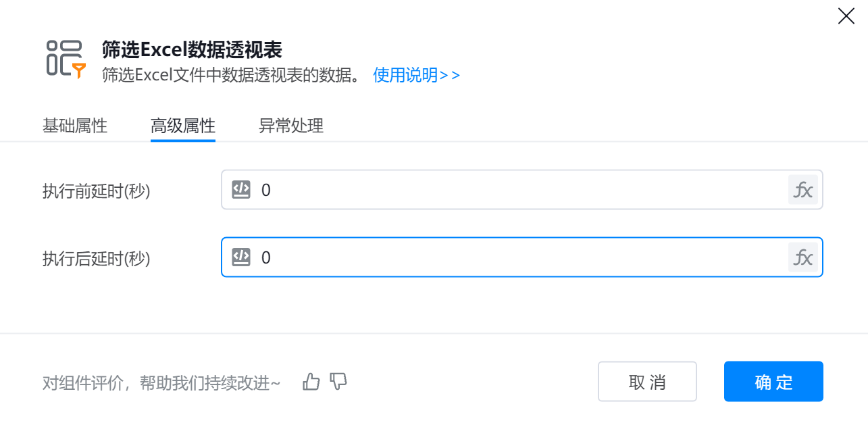
Task: Click the 对组件评价 feedback text
Action: click(x=161, y=383)
